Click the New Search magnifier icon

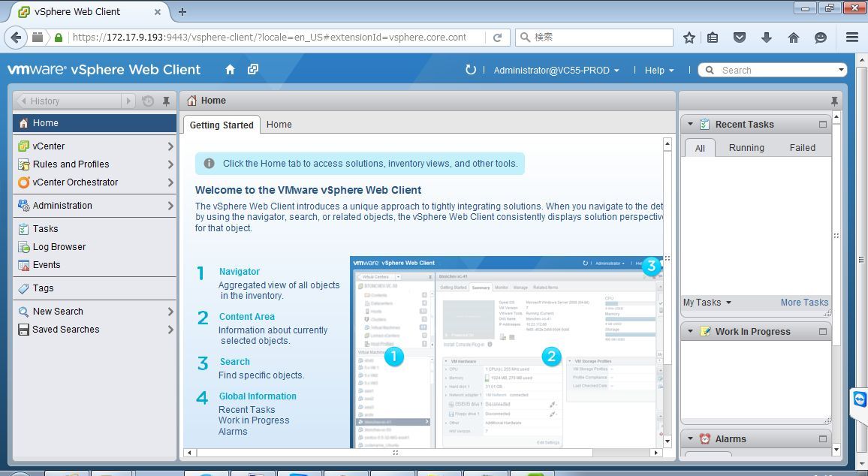point(23,312)
